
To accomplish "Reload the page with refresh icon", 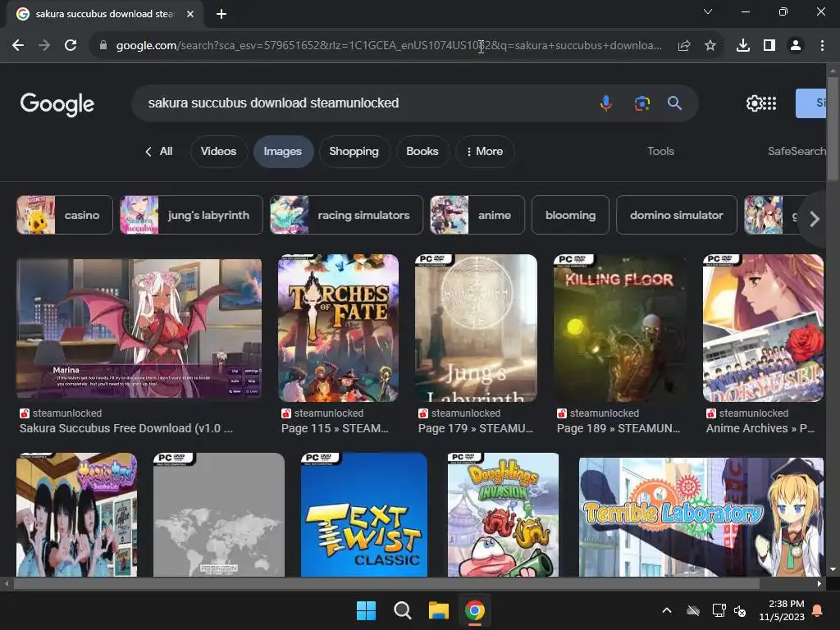I will point(71,46).
